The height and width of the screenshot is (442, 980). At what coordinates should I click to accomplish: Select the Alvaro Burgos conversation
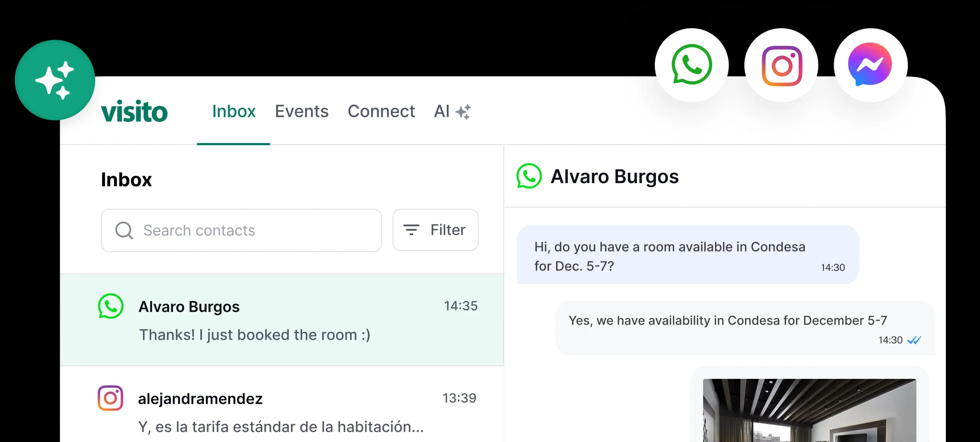[x=281, y=320]
